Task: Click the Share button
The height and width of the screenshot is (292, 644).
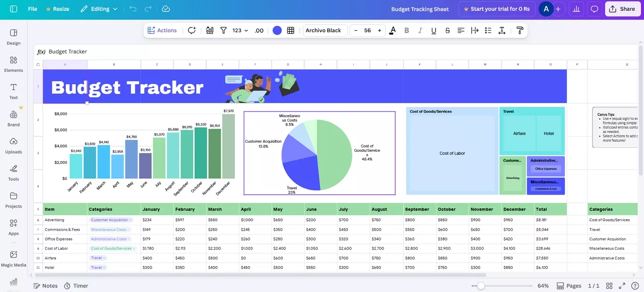Action: [x=622, y=8]
